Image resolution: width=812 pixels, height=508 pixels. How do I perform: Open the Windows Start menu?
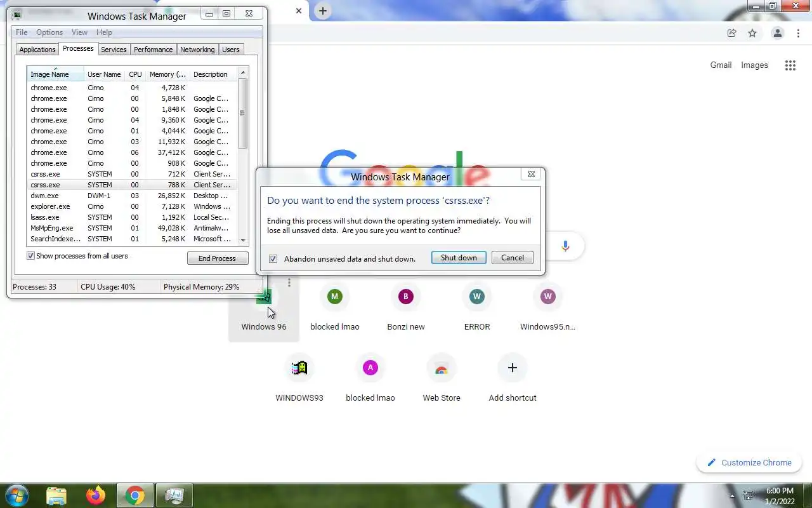(x=16, y=495)
